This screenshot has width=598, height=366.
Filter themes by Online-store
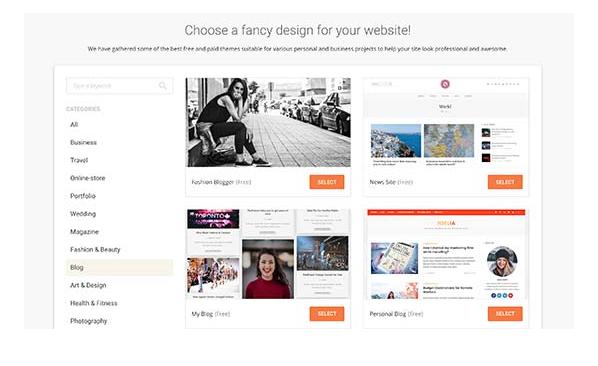(x=88, y=178)
